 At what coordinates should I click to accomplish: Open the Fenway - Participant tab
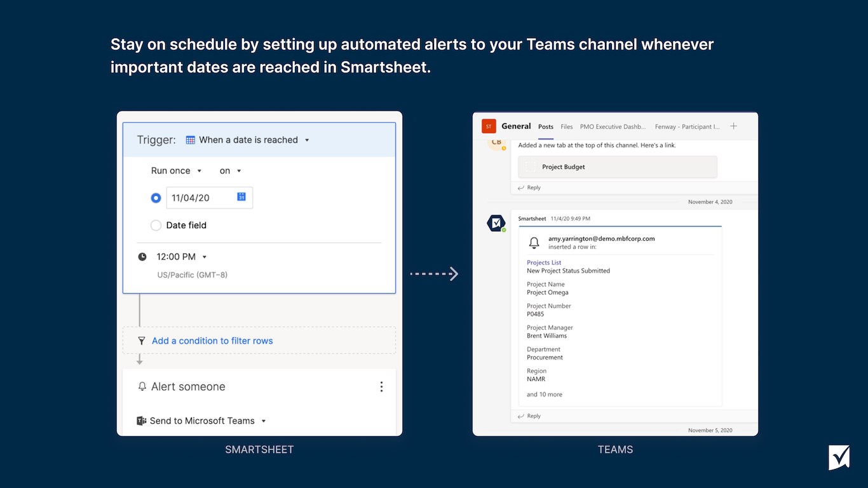pyautogui.click(x=688, y=126)
